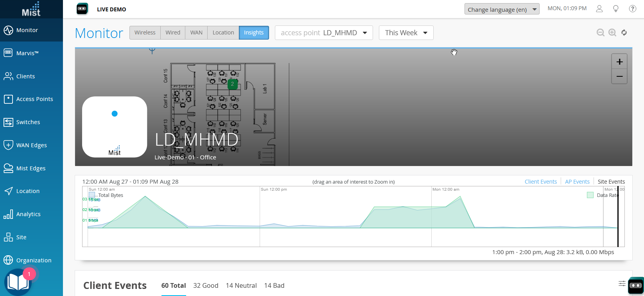Zoom out the timeline with magnifier minus

pyautogui.click(x=601, y=33)
